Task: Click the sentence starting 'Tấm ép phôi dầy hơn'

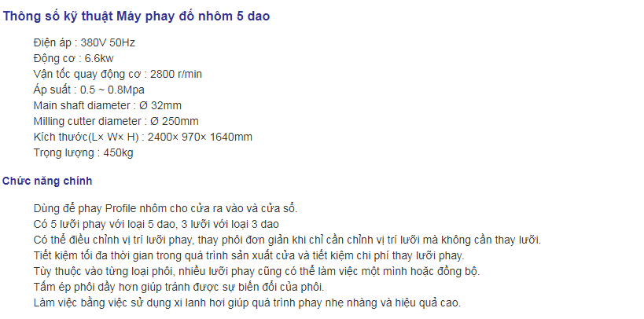Action: pyautogui.click(x=179, y=288)
